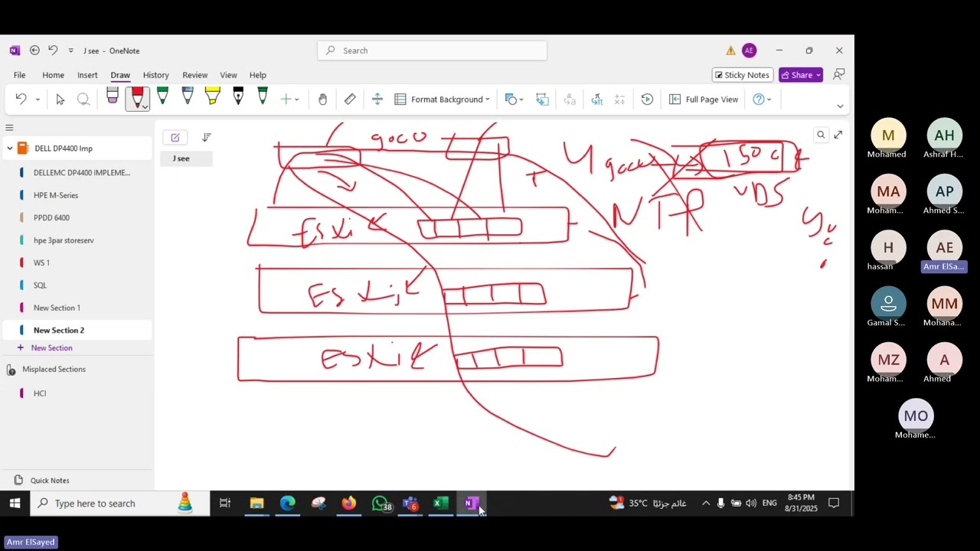Viewport: 980px width, 551px height.
Task: Pick the Eraser tool
Action: [x=113, y=97]
